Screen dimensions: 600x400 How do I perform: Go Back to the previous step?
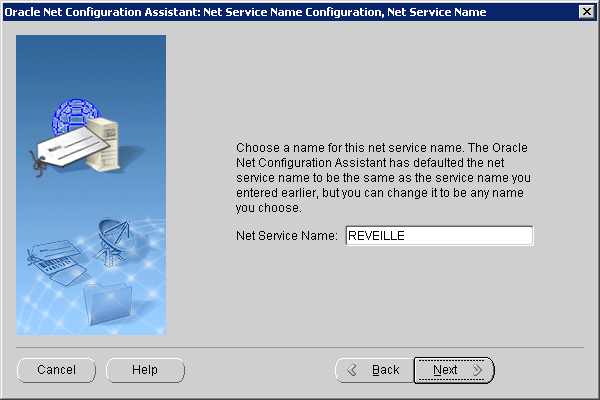(x=375, y=370)
